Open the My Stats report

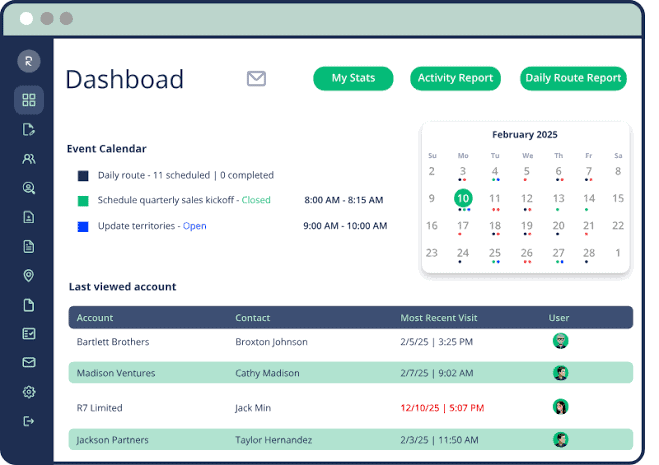pyautogui.click(x=353, y=78)
